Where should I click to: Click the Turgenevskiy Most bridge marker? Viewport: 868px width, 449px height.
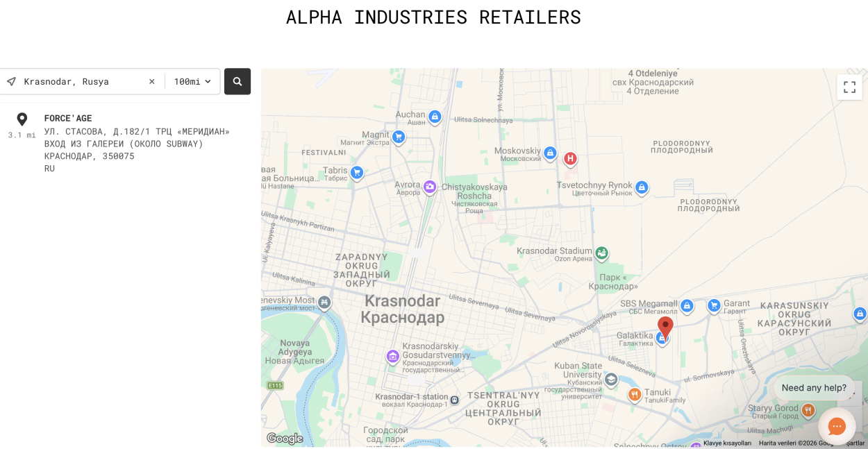point(324,303)
